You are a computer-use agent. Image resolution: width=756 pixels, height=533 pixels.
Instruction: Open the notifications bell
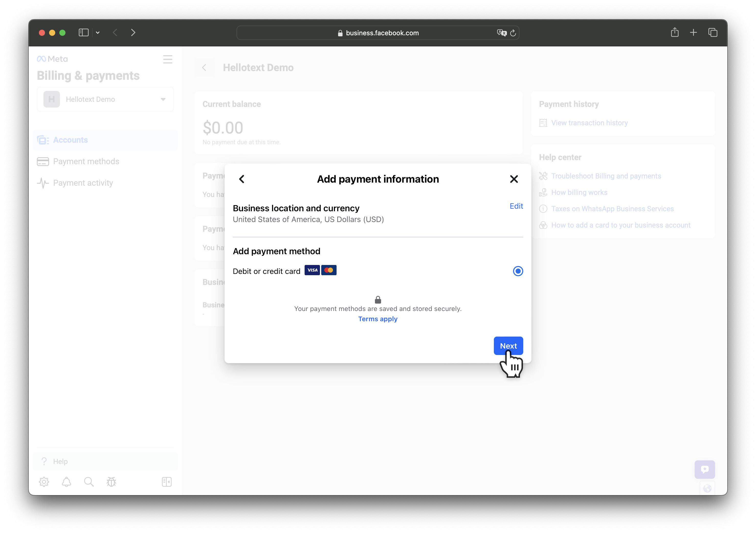66,482
